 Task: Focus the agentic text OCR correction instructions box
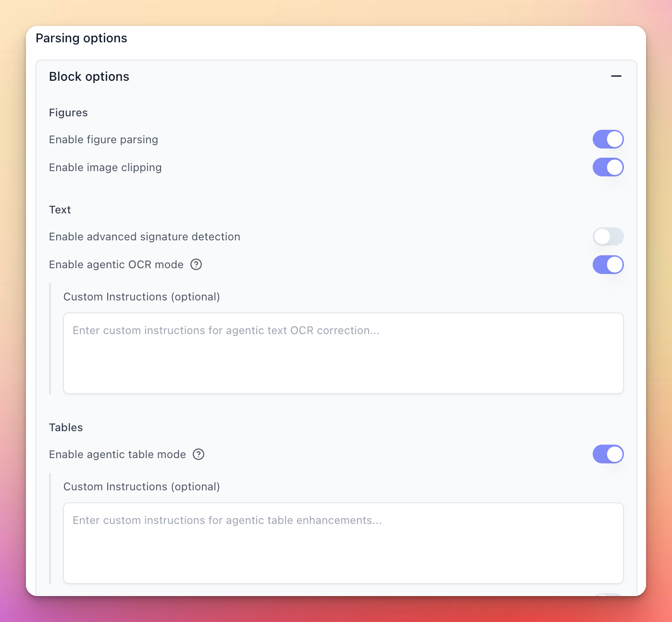coord(343,353)
